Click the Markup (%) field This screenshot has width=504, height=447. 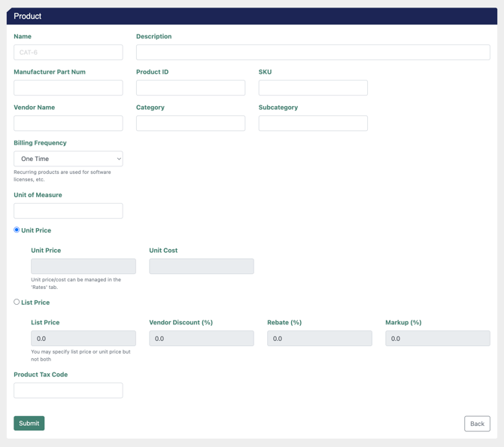click(x=438, y=339)
